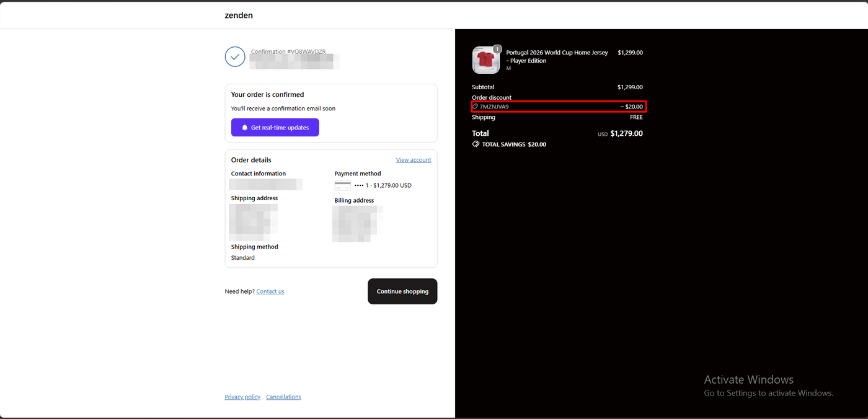Click the $1,279.00 total amount
Viewport: 868px width, 419px height.
point(626,133)
